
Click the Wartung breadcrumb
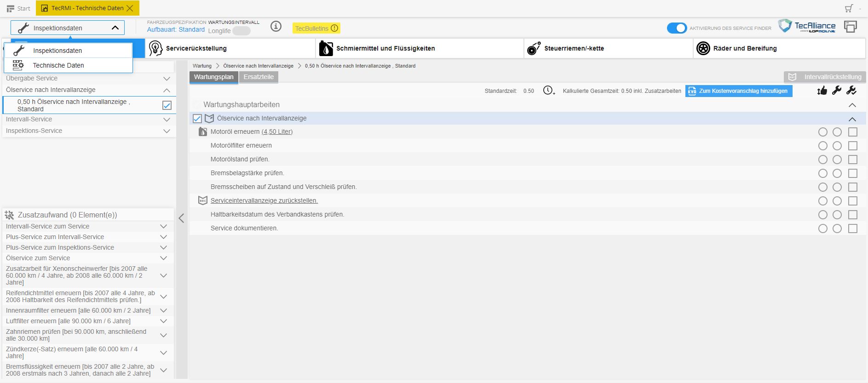pos(202,66)
